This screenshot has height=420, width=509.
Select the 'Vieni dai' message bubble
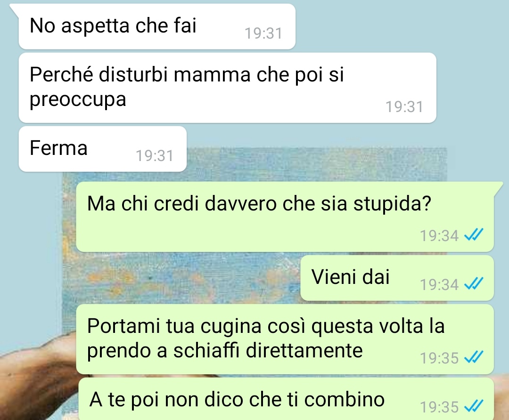[397, 278]
